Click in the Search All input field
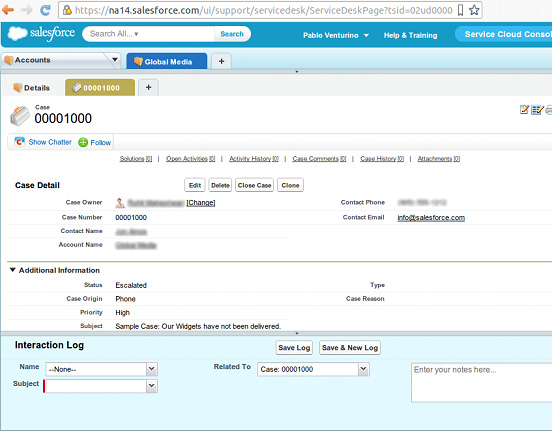Viewport: 552px width, 432px height. tap(150, 34)
